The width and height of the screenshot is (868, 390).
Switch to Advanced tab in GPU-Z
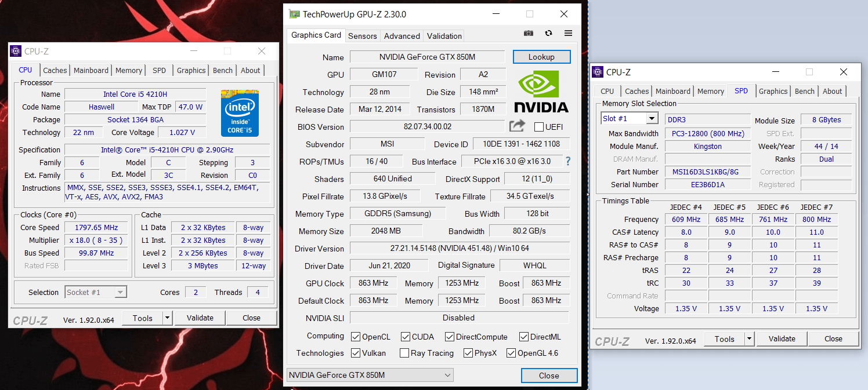point(402,36)
